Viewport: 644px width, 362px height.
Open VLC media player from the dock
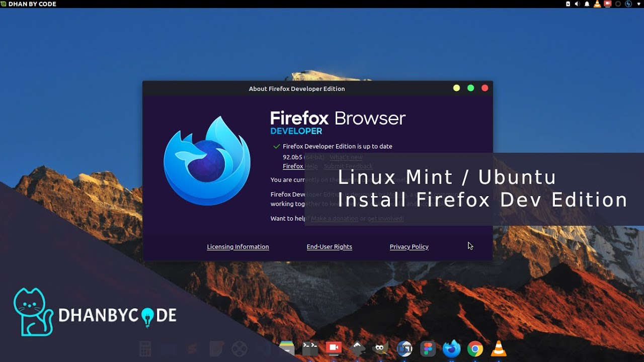[x=499, y=348]
